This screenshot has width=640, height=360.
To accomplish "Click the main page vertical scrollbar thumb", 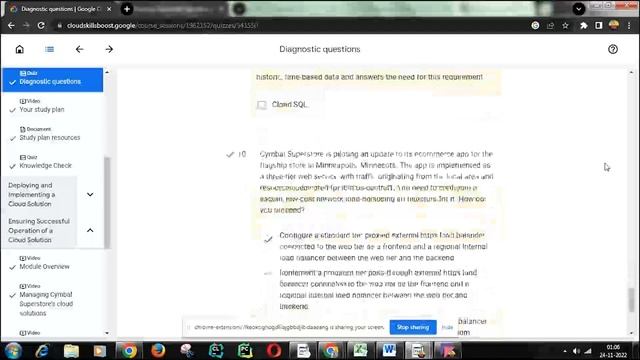I will point(631,300).
